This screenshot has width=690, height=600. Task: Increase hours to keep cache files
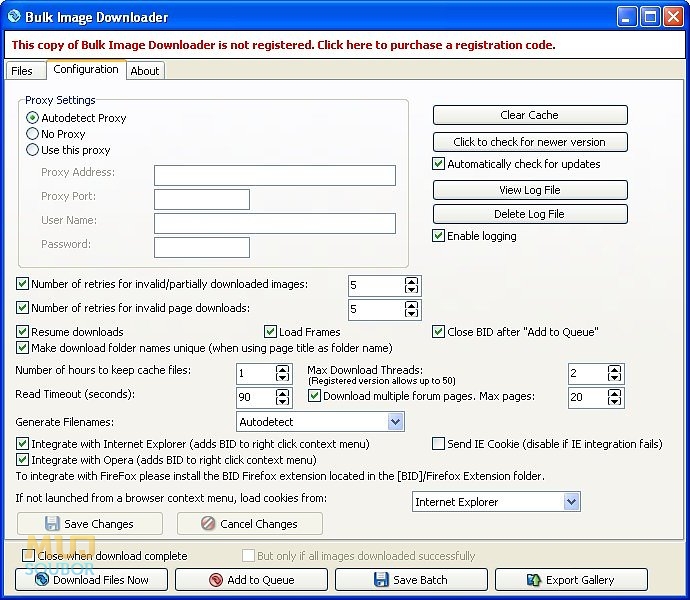pos(283,369)
